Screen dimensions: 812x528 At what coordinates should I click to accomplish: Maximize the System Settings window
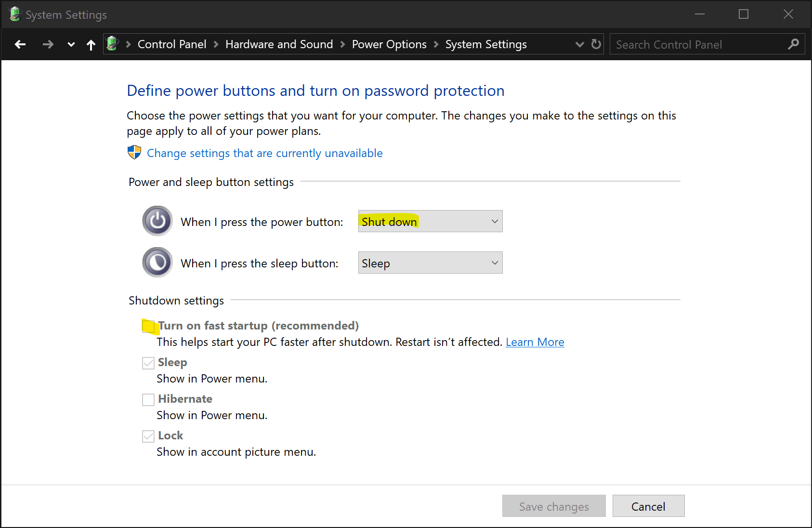coord(744,14)
